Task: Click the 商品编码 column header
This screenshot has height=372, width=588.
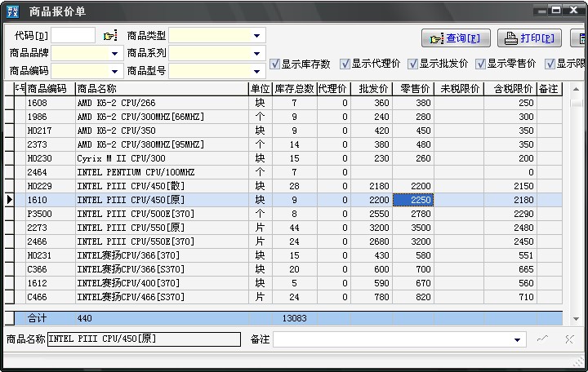Action: (x=51, y=89)
